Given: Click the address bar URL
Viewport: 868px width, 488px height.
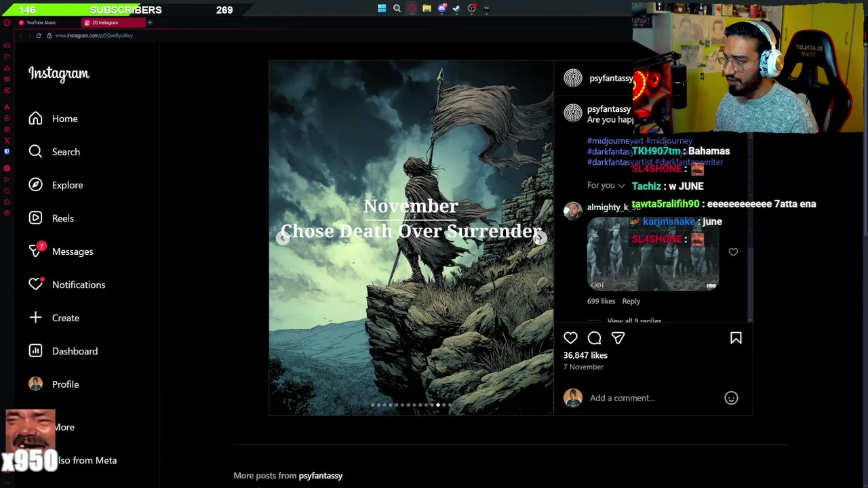Looking at the screenshot, I should point(94,35).
